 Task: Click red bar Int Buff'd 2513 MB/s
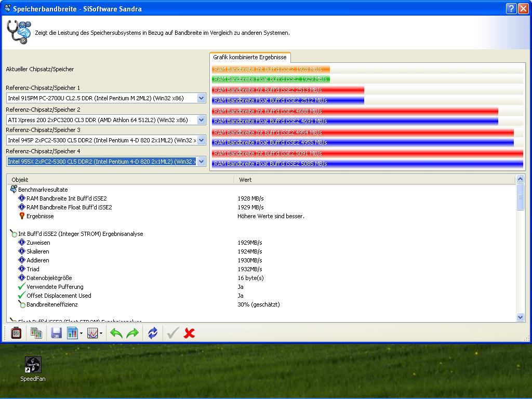(288, 90)
